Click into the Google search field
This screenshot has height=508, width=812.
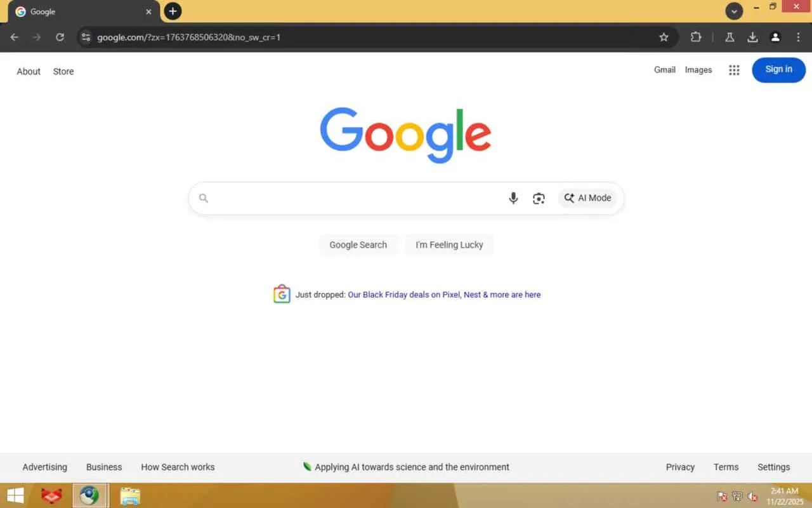[406, 198]
